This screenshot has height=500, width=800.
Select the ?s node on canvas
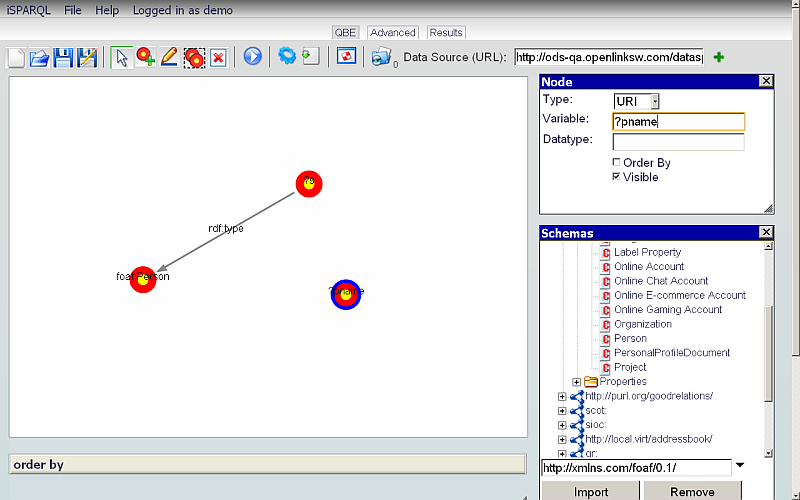(309, 184)
